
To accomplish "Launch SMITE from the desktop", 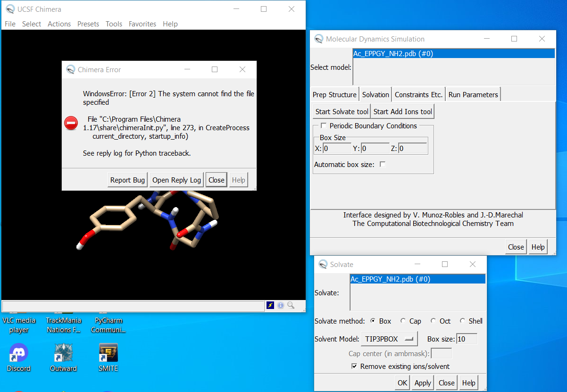I will [x=108, y=353].
